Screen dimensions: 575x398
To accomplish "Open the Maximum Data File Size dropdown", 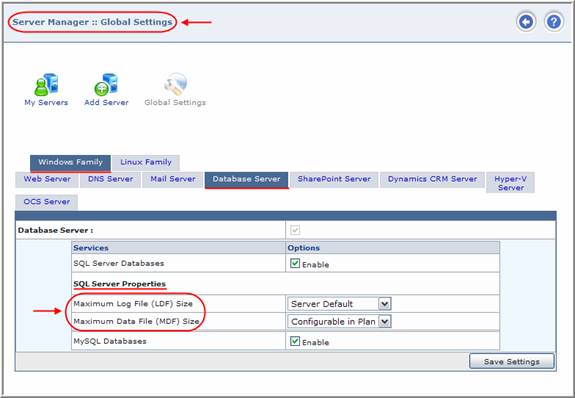I will pos(339,321).
